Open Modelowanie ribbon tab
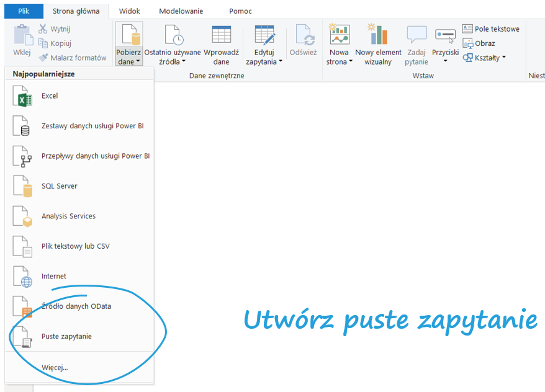 pos(181,11)
